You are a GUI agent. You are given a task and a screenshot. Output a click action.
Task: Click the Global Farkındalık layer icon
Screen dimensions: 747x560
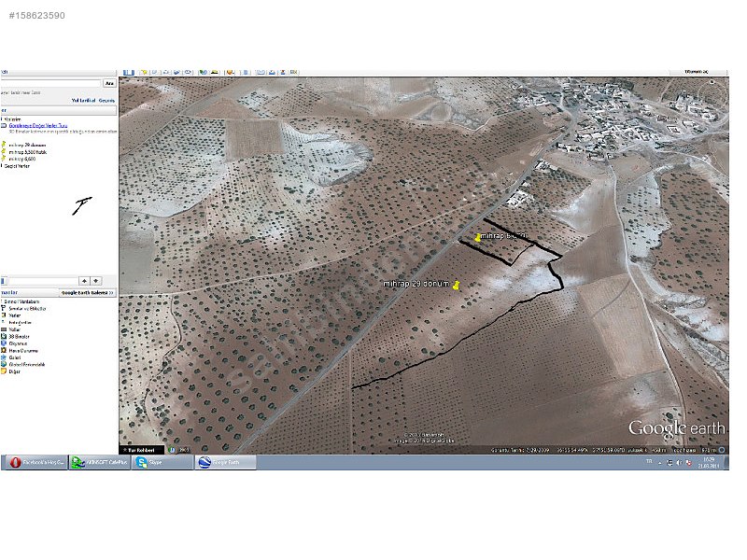(4, 364)
